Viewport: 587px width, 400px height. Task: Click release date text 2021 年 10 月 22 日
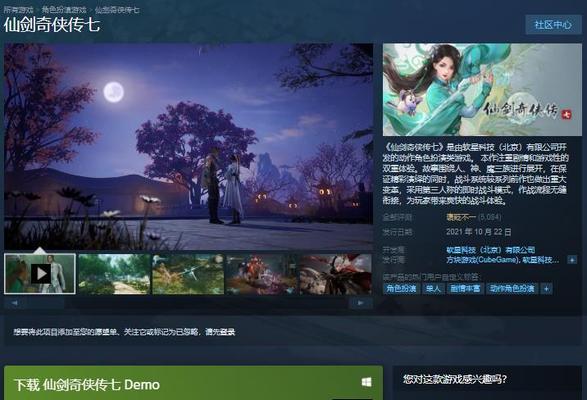pos(479,232)
